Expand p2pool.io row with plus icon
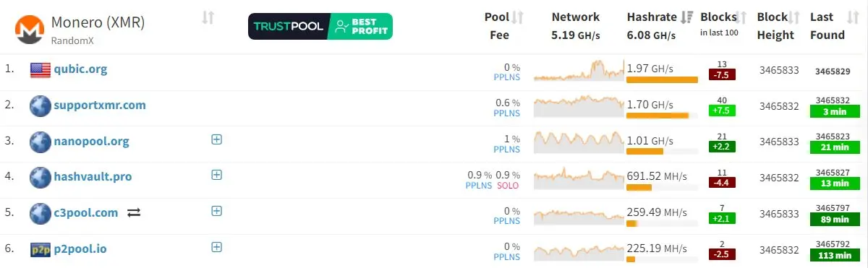 coord(216,247)
